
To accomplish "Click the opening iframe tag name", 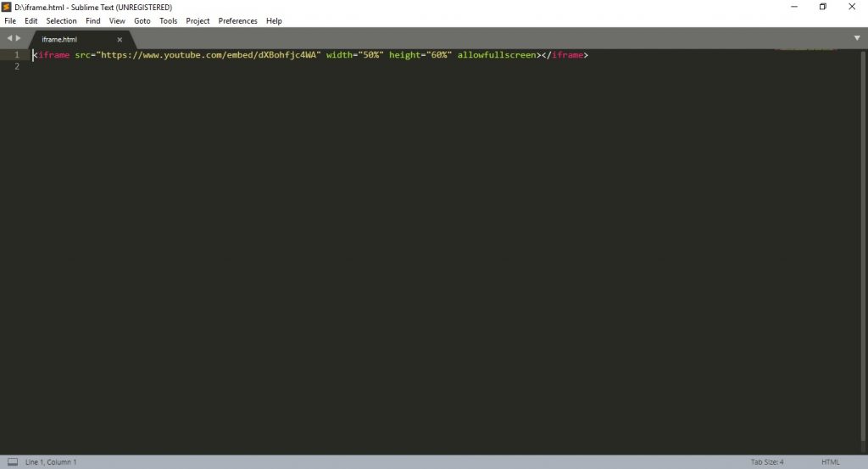I will pos(53,55).
